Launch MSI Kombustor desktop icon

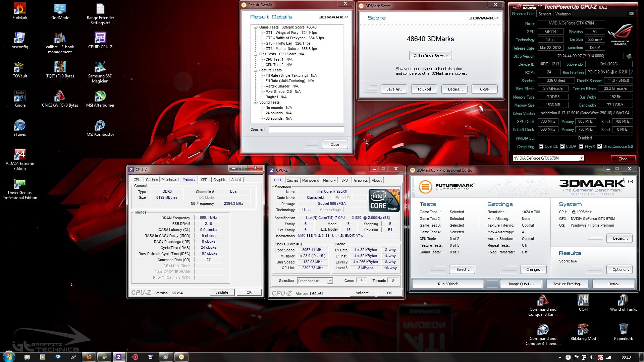pos(100,128)
